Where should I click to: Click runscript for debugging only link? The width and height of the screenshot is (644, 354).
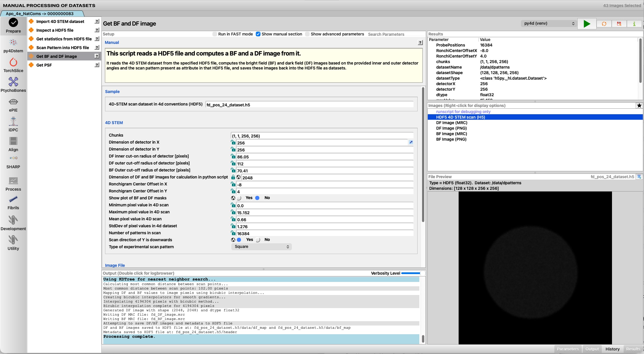(463, 112)
